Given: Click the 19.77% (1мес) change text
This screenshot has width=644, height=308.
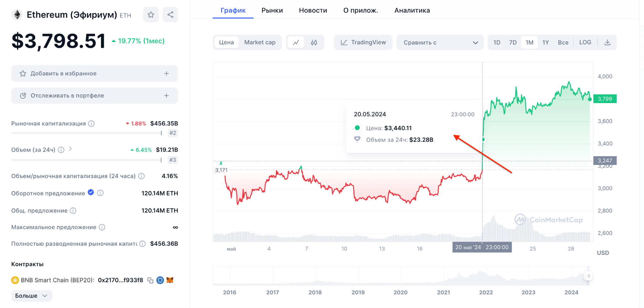Looking at the screenshot, I should coord(141,41).
